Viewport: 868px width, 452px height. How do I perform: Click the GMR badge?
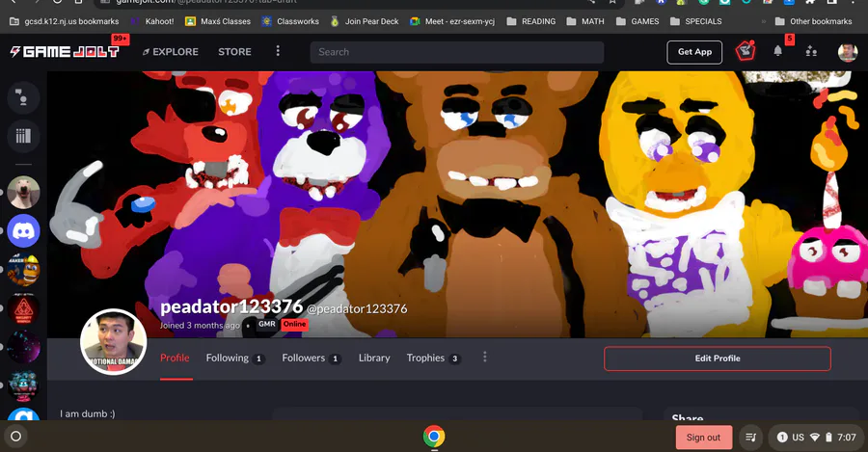click(267, 324)
